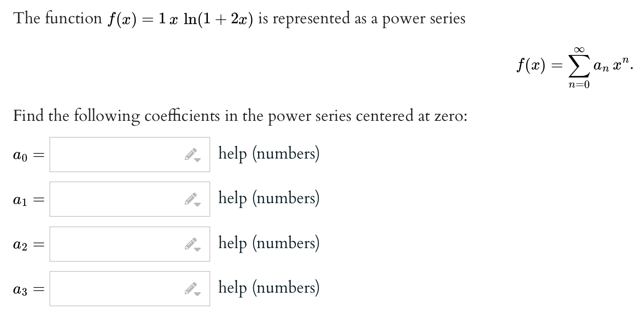Open help (numbers) next to a2
Screen dimensions: 644x330
269,243
